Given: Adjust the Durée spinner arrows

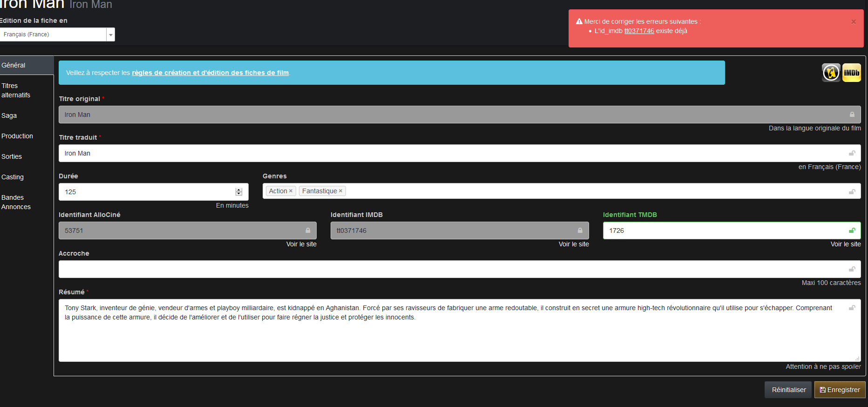Looking at the screenshot, I should 239,192.
